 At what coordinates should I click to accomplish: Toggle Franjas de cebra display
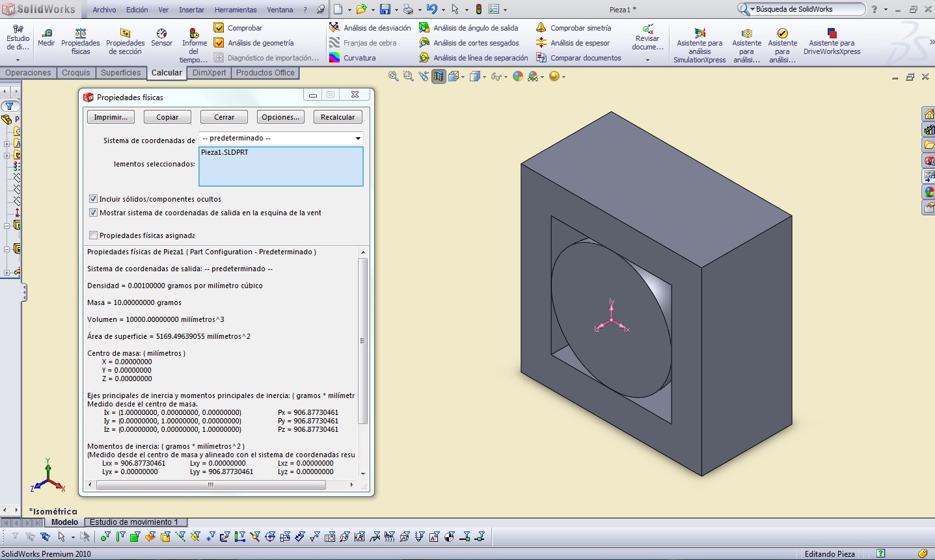click(x=363, y=43)
